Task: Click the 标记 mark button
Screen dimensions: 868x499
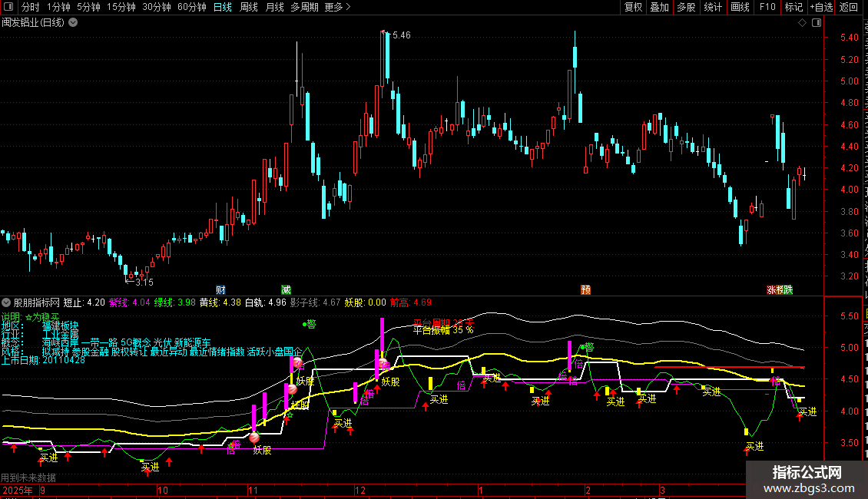Action: [x=793, y=7]
